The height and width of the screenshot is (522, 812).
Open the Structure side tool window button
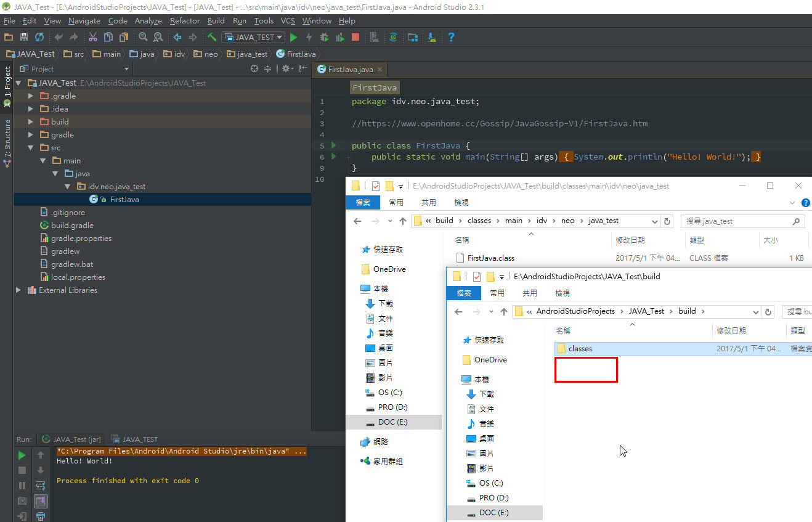(x=7, y=143)
